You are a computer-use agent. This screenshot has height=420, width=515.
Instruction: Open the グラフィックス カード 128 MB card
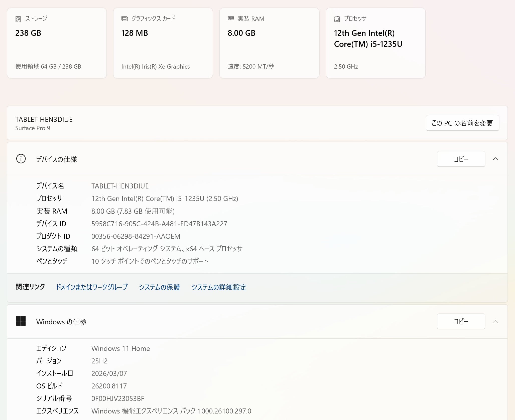tap(163, 43)
